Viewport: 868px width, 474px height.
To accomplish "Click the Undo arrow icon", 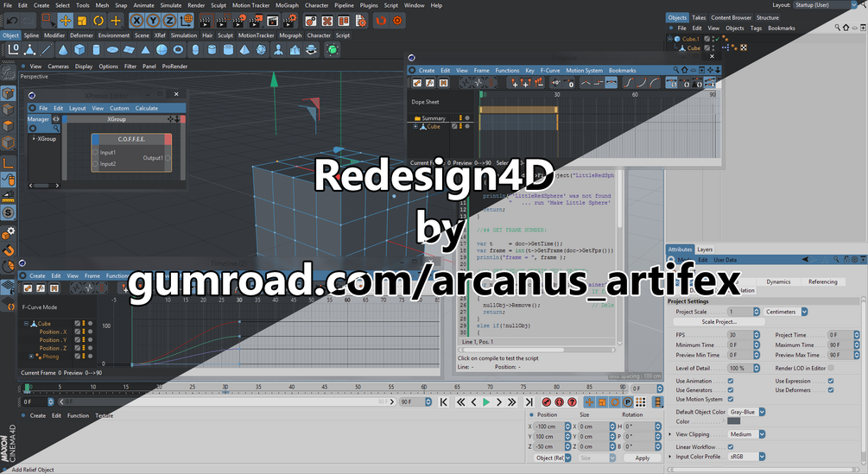I will pos(11,21).
